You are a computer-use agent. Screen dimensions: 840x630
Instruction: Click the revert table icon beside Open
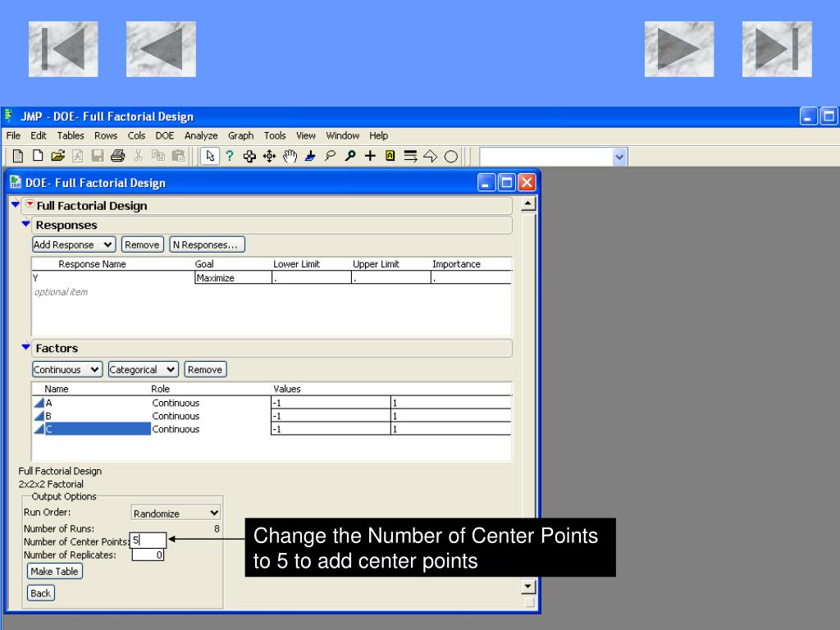[78, 156]
